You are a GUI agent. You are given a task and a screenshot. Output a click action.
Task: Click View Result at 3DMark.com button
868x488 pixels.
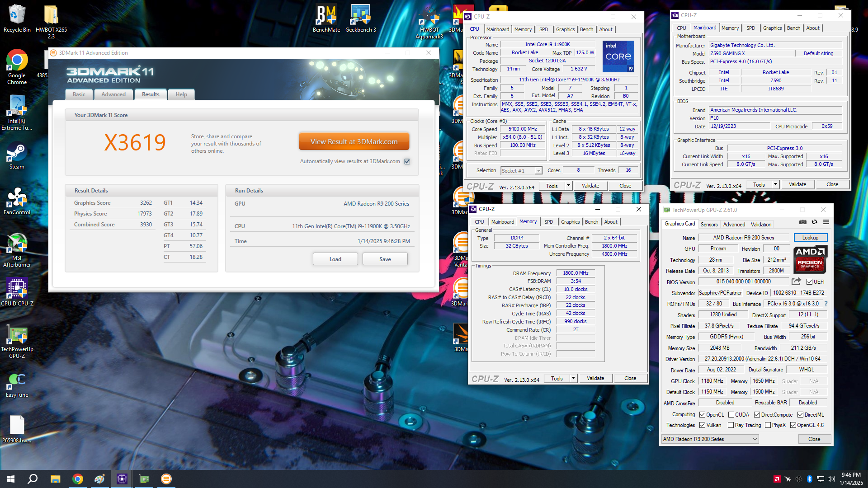pyautogui.click(x=354, y=141)
